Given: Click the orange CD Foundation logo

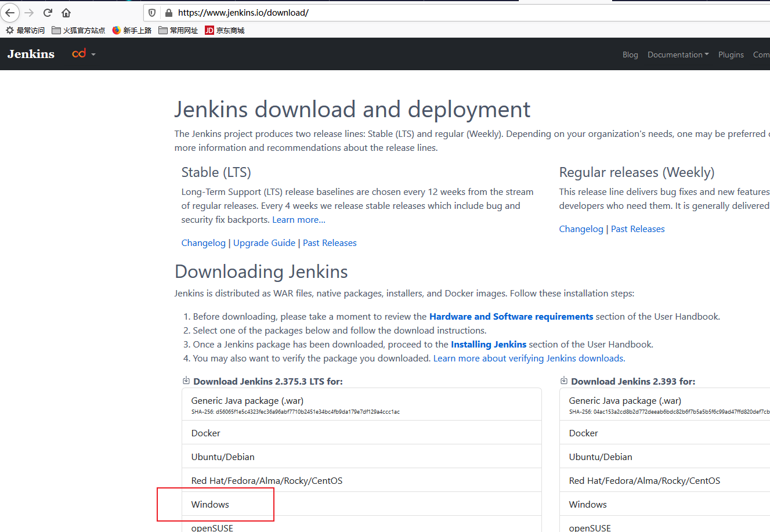Looking at the screenshot, I should pyautogui.click(x=78, y=53).
